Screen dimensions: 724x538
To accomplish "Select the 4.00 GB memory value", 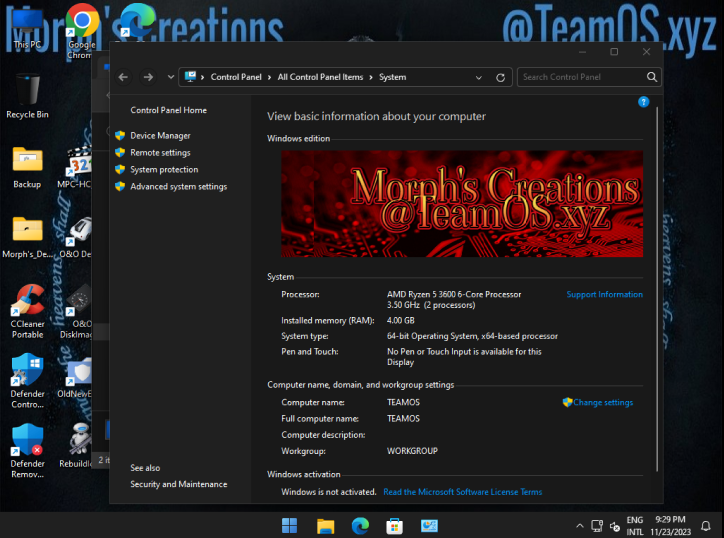I will (401, 320).
